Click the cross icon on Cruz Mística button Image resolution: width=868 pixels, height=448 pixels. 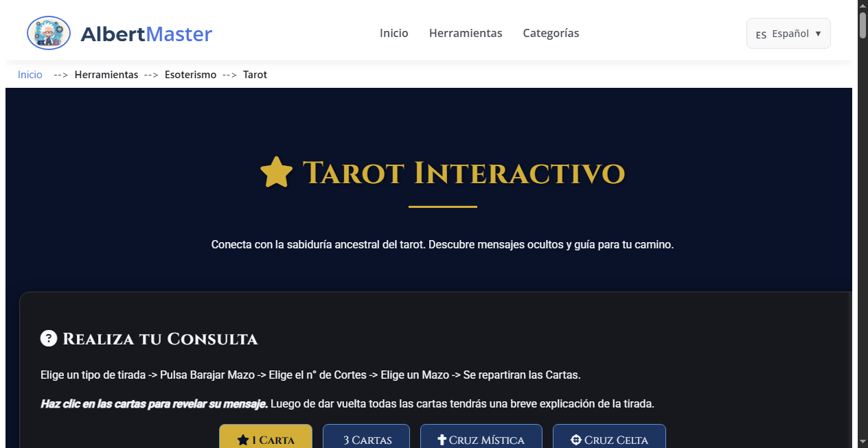(441, 439)
